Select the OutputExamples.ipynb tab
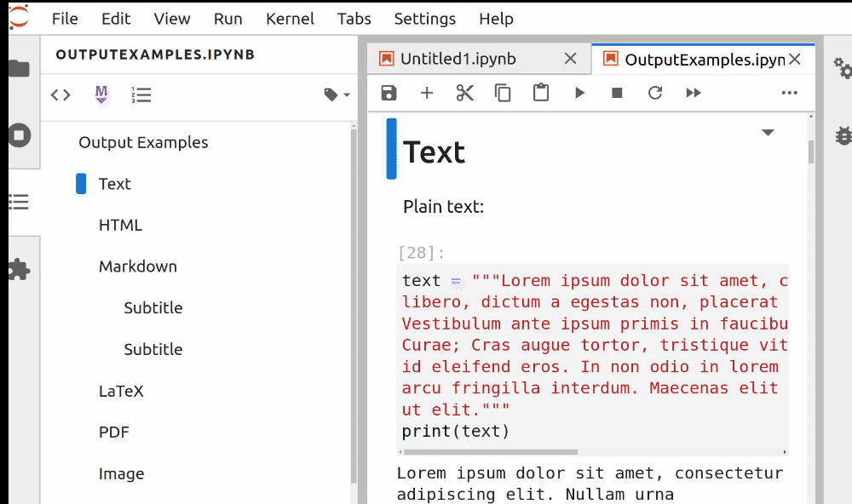The height and width of the screenshot is (504, 852). click(x=705, y=60)
